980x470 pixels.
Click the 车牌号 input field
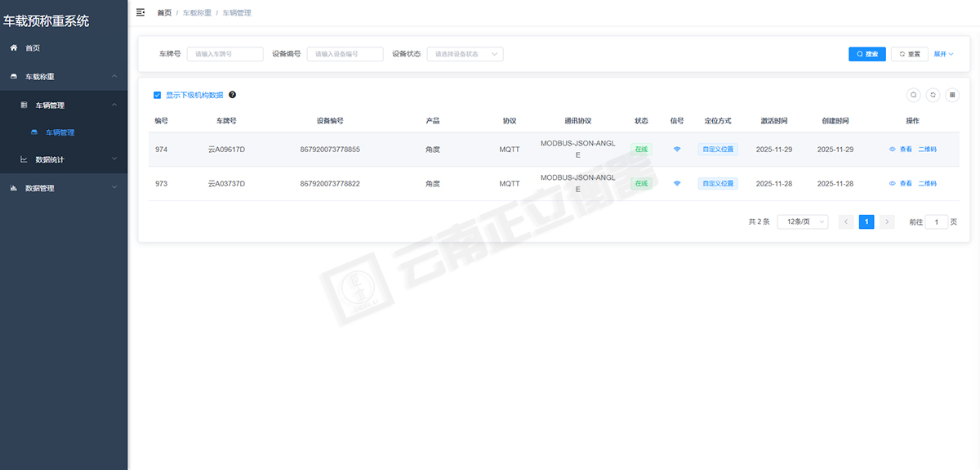225,54
